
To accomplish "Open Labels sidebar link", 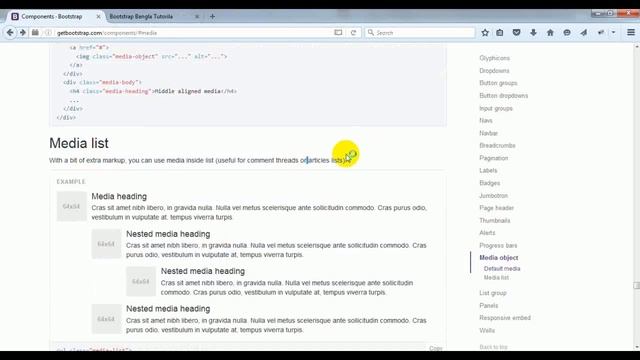I will coord(488,170).
